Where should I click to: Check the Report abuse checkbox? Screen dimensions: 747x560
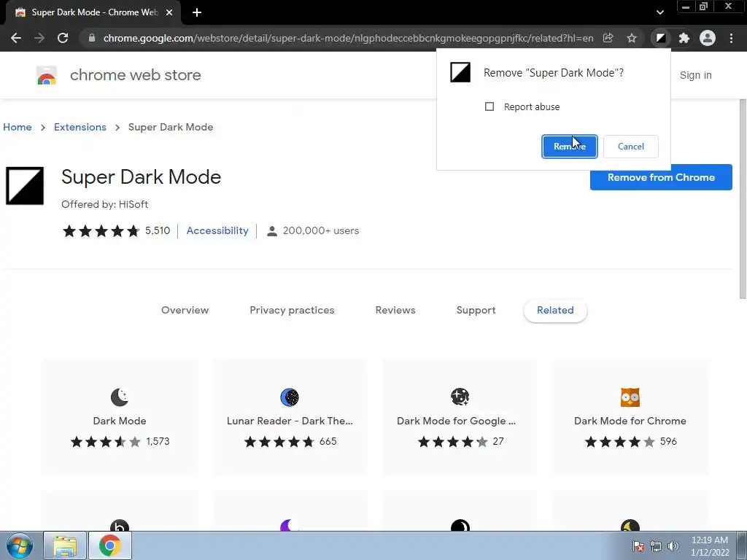point(489,106)
